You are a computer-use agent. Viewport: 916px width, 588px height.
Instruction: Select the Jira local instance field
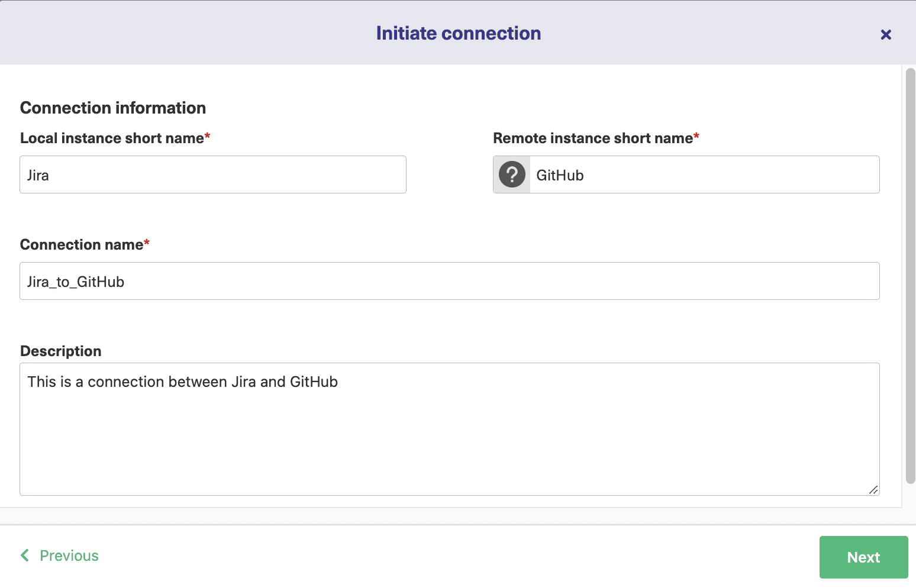coord(213,175)
